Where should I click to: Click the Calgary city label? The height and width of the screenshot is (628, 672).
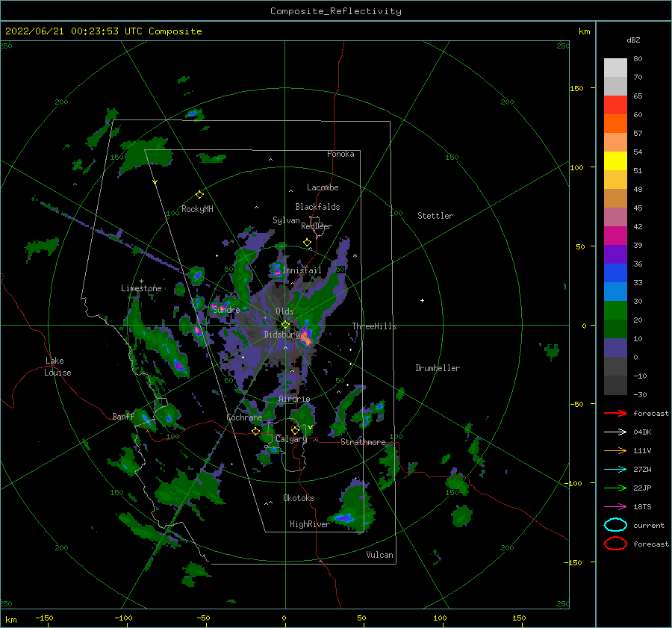291,439
